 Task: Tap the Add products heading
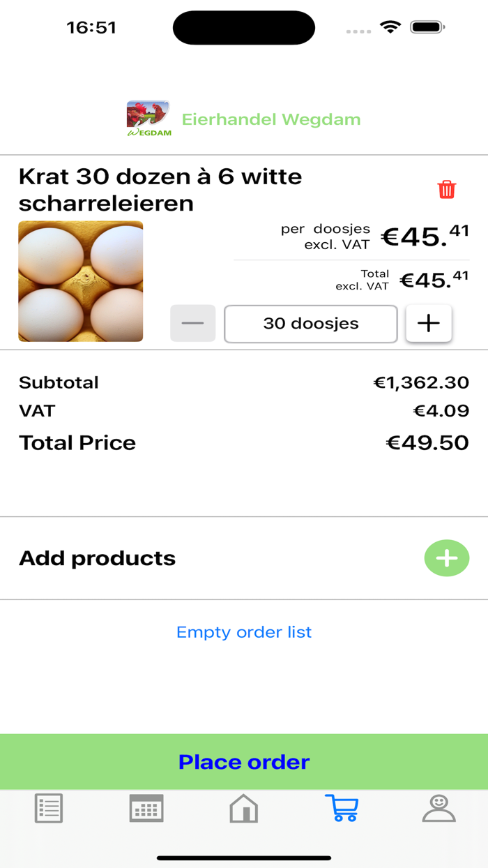98,558
